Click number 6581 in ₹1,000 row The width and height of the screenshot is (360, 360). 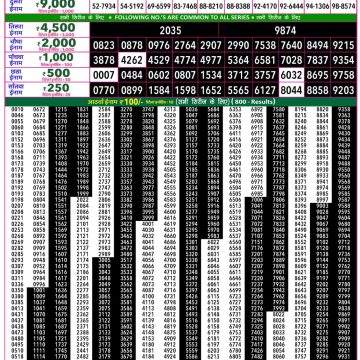[x=265, y=60]
